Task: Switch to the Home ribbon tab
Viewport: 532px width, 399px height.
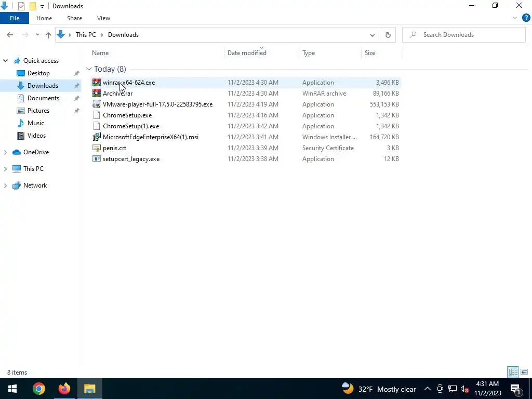Action: tap(44, 18)
